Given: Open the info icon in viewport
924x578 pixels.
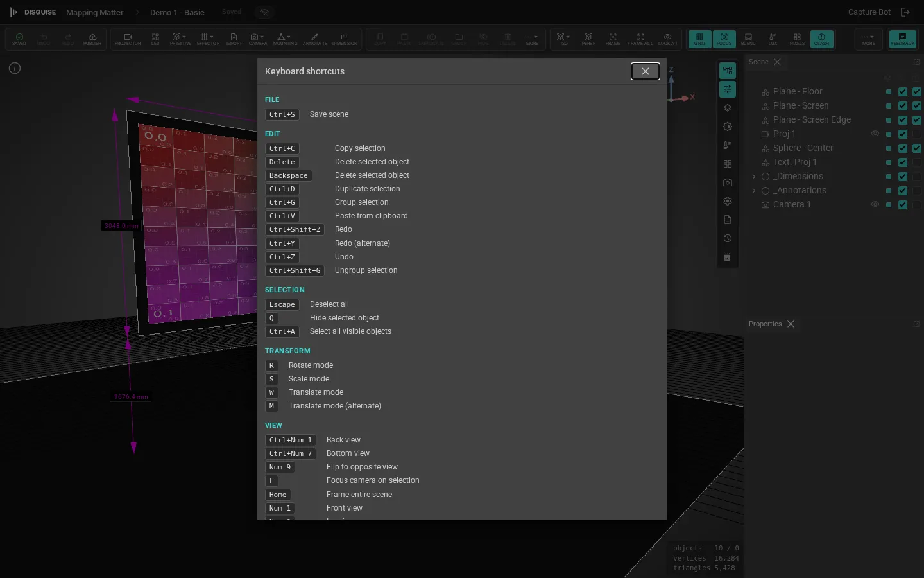Looking at the screenshot, I should click(x=15, y=68).
